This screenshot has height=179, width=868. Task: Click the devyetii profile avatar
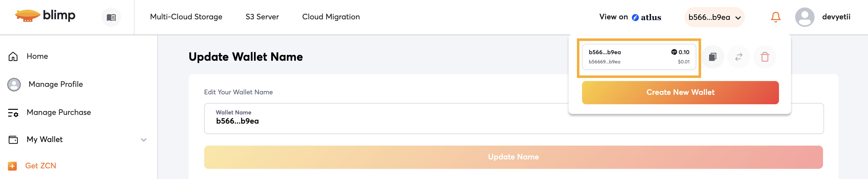coord(804,17)
